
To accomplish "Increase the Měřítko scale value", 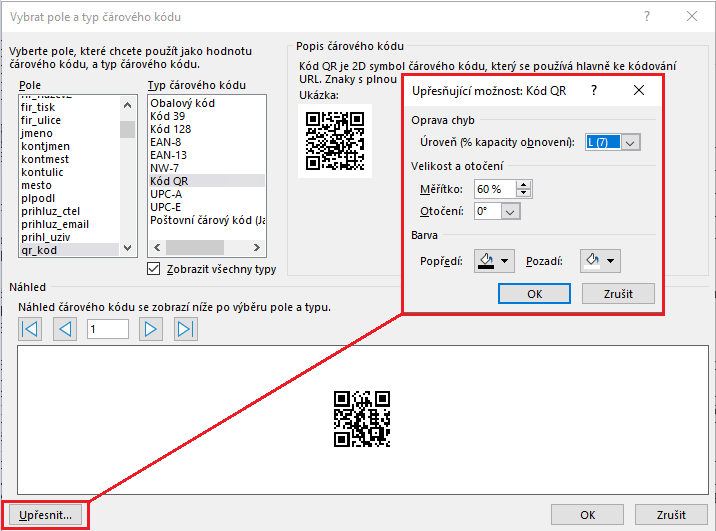I will coord(525,184).
